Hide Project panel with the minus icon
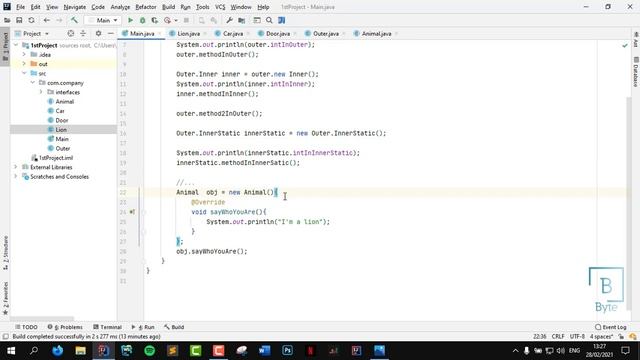Screen dimensions: 640x360 click(x=111, y=33)
